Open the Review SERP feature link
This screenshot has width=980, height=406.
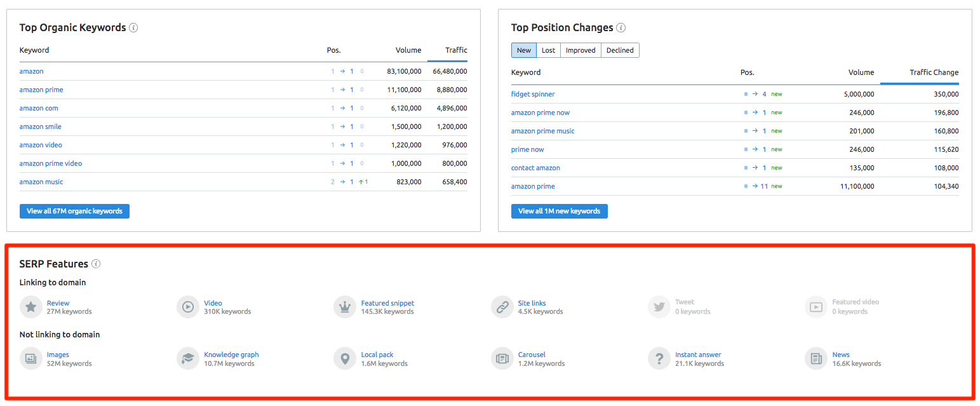coord(58,303)
